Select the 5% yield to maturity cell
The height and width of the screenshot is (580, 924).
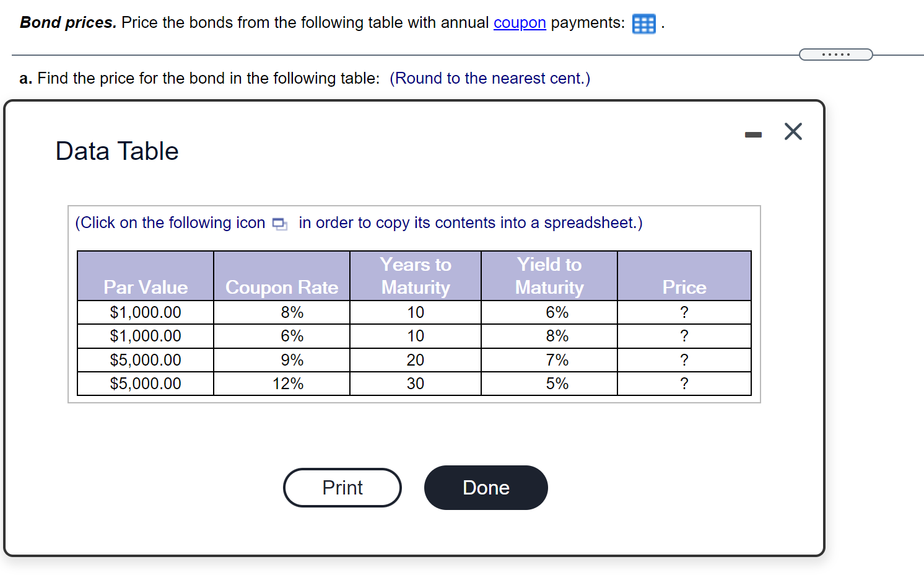click(549, 383)
